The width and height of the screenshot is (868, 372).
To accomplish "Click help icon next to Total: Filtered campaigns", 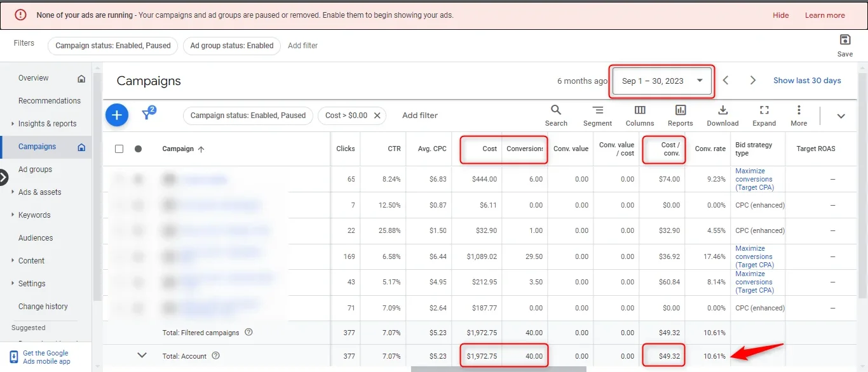I will pyautogui.click(x=248, y=332).
